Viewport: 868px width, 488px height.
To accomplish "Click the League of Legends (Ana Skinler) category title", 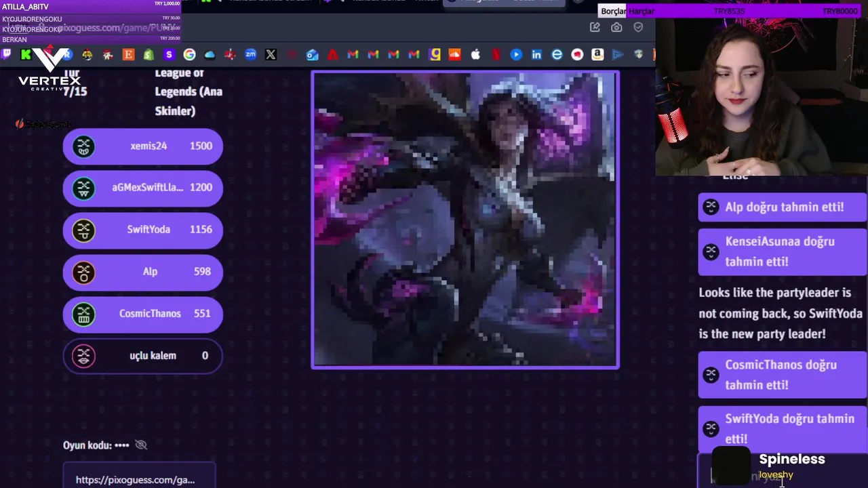I will (189, 92).
